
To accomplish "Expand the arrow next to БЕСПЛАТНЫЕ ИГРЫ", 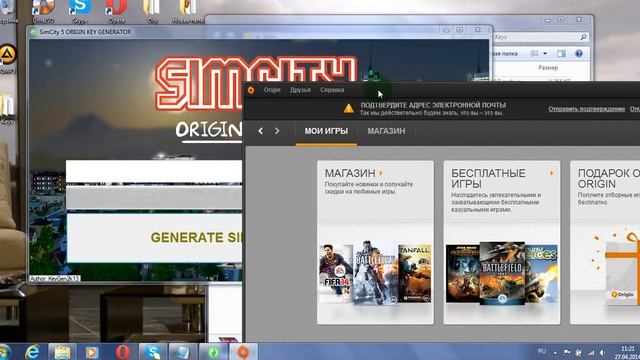I will click(x=551, y=173).
